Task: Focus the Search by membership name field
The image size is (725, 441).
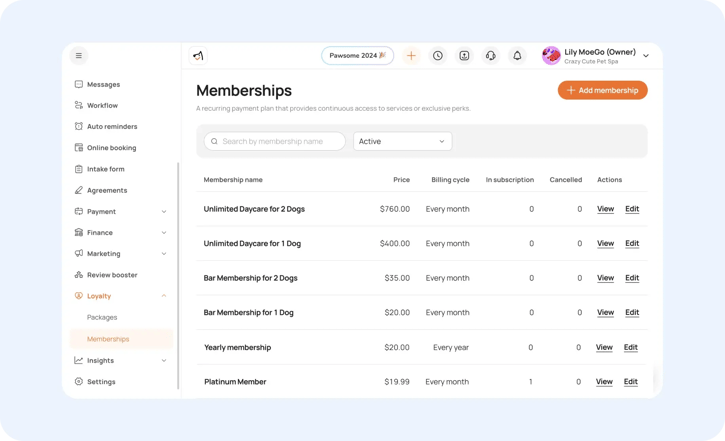Action: (275, 141)
